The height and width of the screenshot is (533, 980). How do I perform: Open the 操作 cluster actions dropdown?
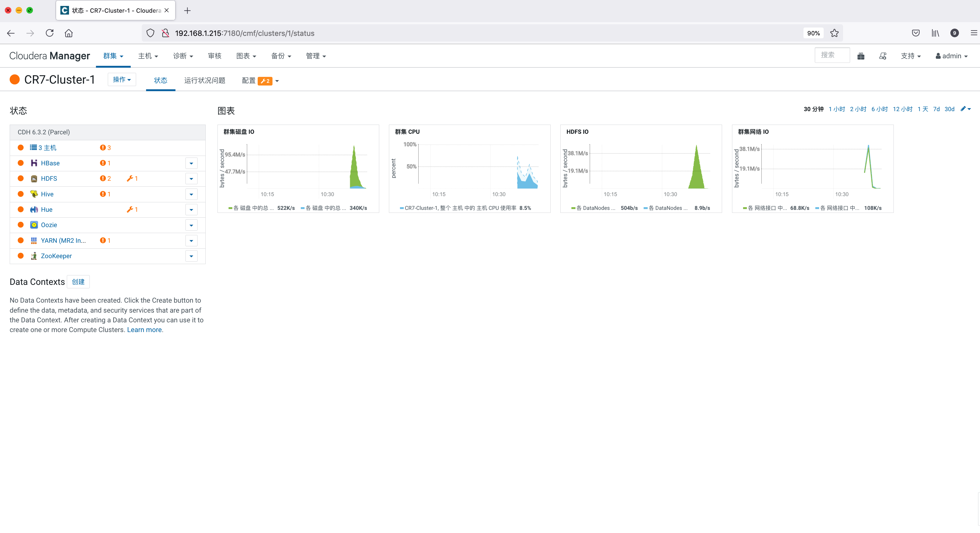(x=122, y=80)
